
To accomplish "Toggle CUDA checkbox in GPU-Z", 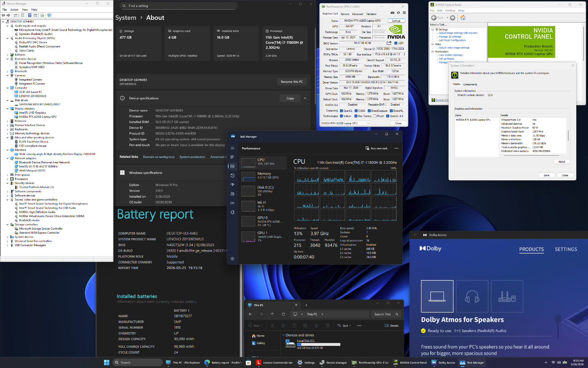I will [x=356, y=111].
